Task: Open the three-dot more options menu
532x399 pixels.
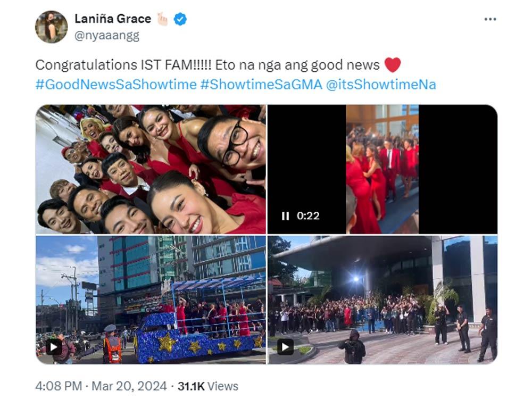Action: pyautogui.click(x=490, y=19)
